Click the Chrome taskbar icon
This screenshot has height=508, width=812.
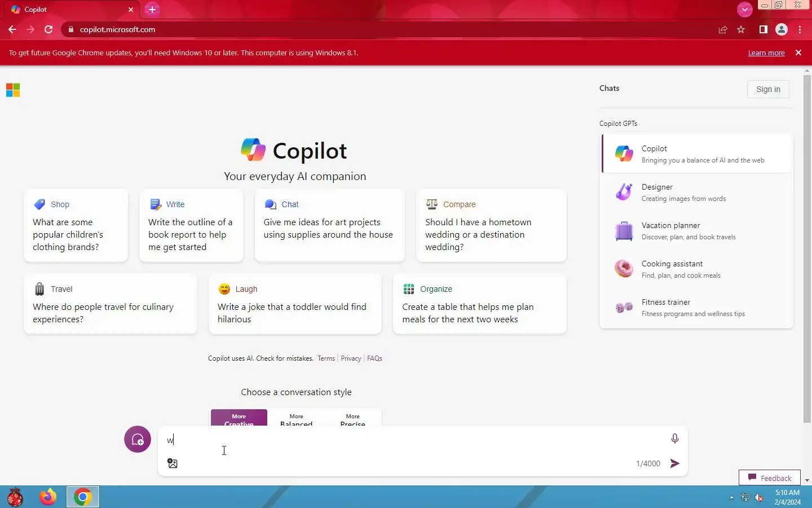tap(83, 497)
